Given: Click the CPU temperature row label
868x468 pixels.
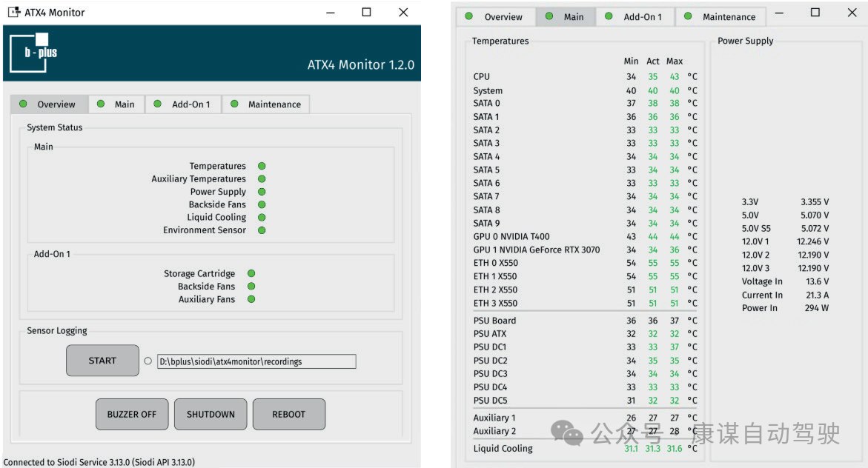Looking at the screenshot, I should pos(482,76).
